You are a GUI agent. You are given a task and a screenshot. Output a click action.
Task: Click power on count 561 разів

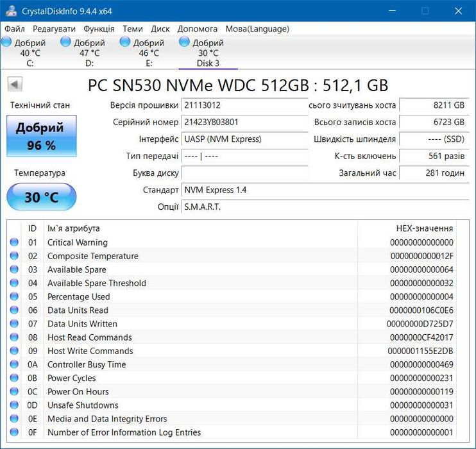[434, 156]
